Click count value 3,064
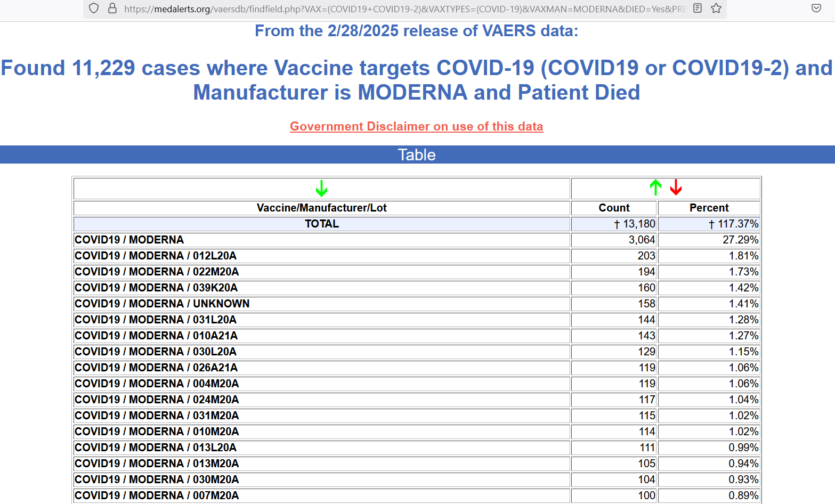This screenshot has width=835, height=504. point(642,240)
